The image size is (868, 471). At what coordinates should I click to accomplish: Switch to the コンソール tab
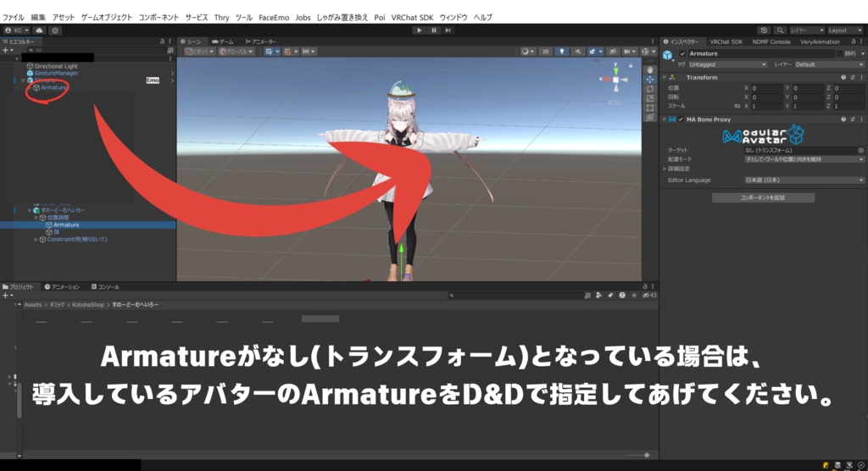coord(105,286)
